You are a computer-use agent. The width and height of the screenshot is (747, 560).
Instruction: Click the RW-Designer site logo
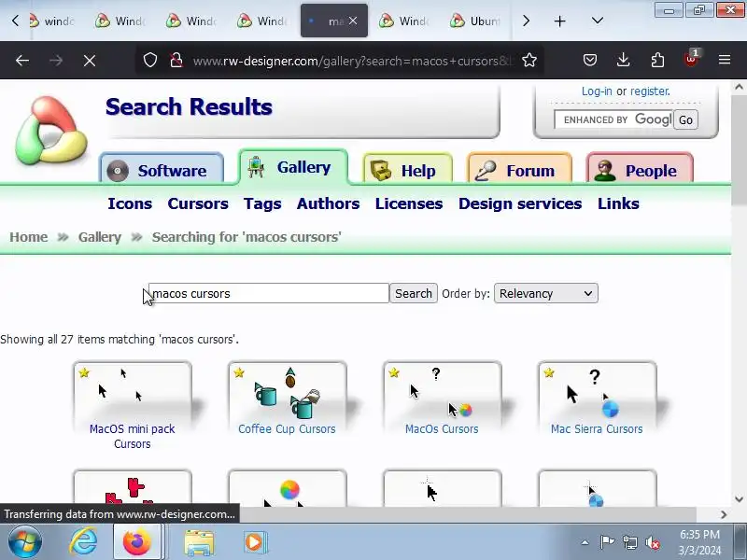point(51,130)
